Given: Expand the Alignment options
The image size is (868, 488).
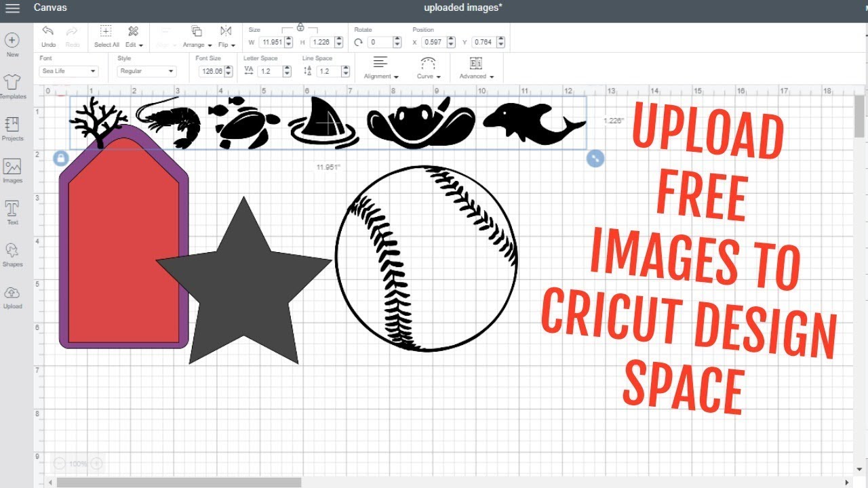Looking at the screenshot, I should (381, 67).
